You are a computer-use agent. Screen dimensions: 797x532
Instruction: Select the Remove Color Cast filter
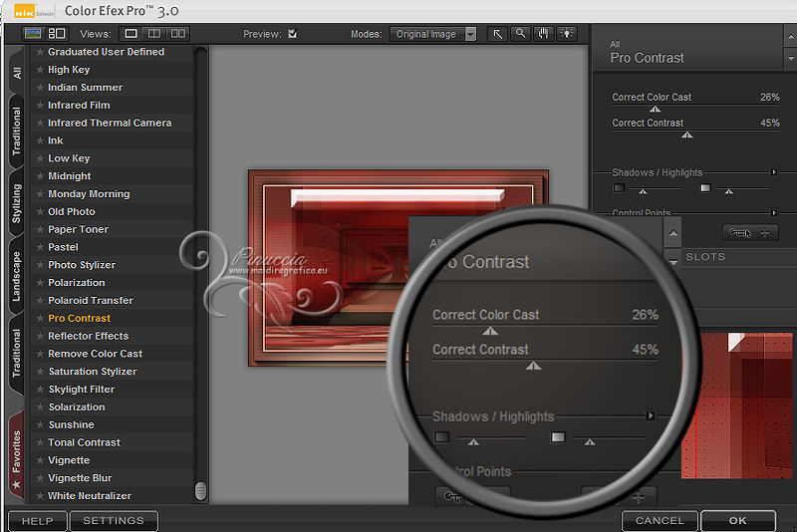click(x=95, y=354)
